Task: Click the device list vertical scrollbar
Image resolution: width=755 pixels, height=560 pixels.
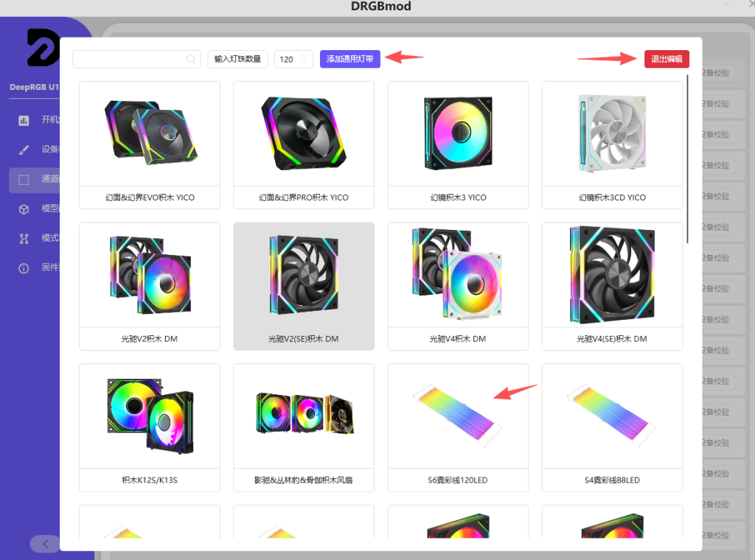Action: tap(688, 158)
